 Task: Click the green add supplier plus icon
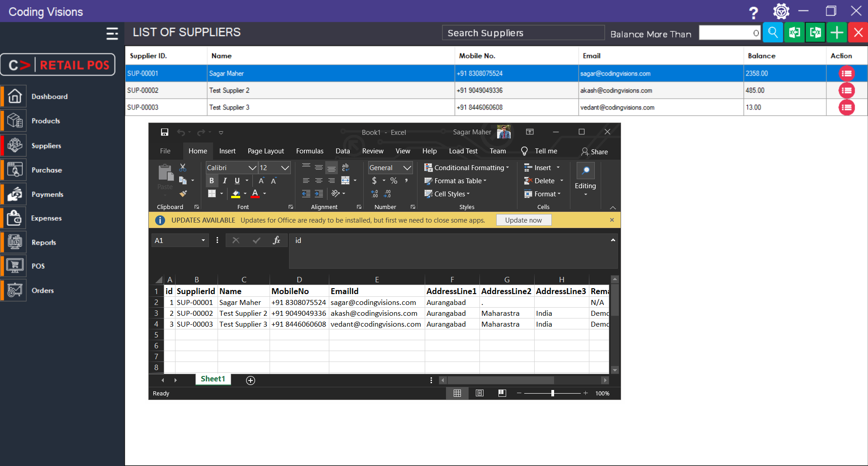pyautogui.click(x=837, y=33)
